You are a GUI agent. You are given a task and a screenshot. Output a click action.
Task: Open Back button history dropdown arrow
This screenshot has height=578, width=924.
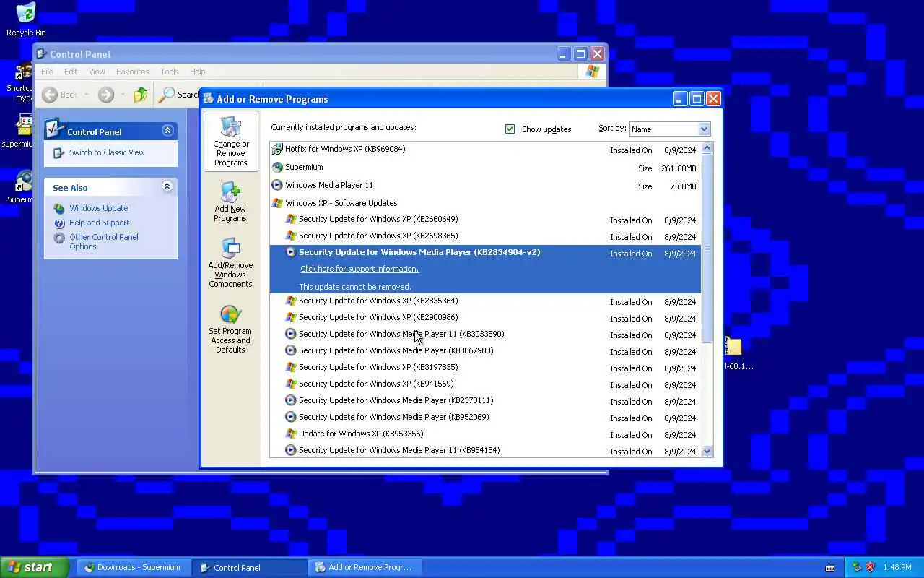86,95
